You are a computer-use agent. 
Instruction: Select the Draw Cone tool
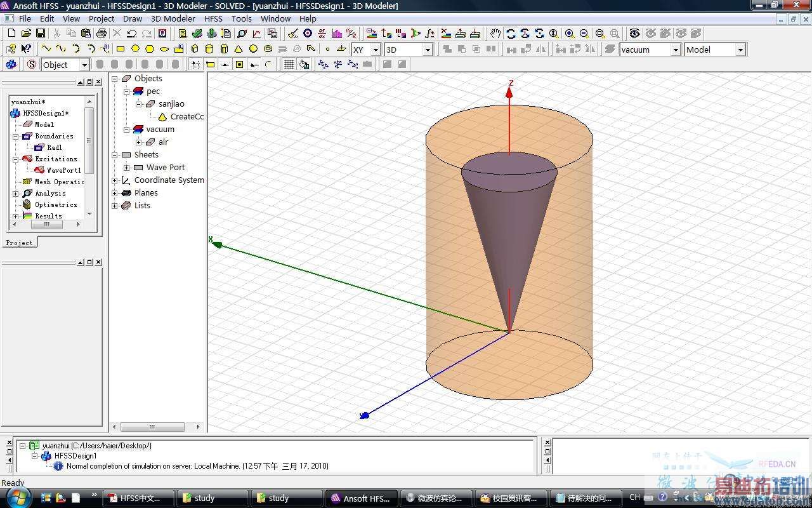pyautogui.click(x=239, y=49)
